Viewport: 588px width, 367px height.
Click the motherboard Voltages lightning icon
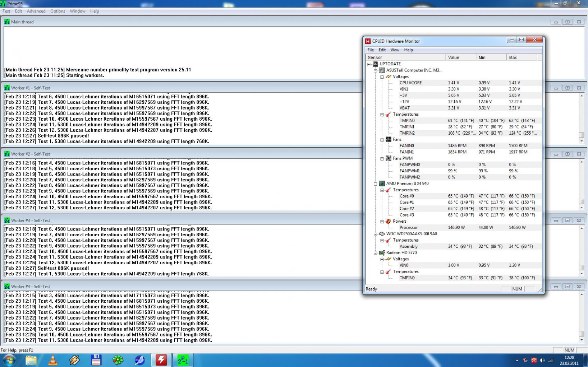click(388, 76)
